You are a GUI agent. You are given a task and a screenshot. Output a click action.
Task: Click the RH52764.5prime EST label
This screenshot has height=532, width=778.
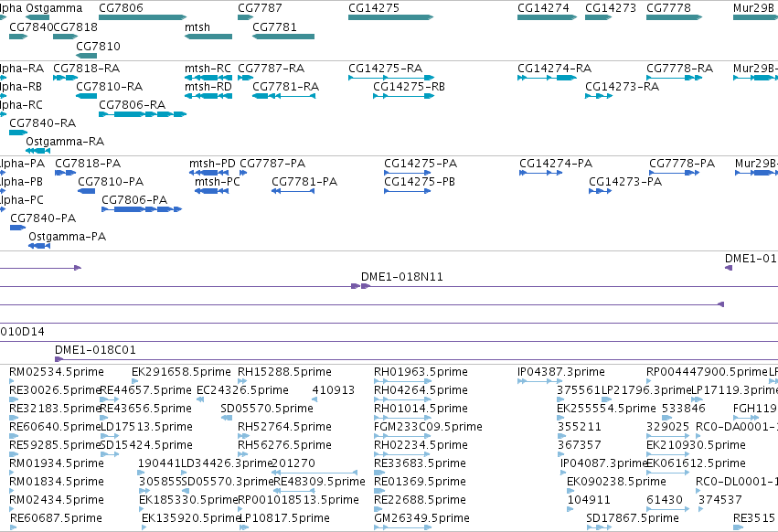pyautogui.click(x=285, y=427)
